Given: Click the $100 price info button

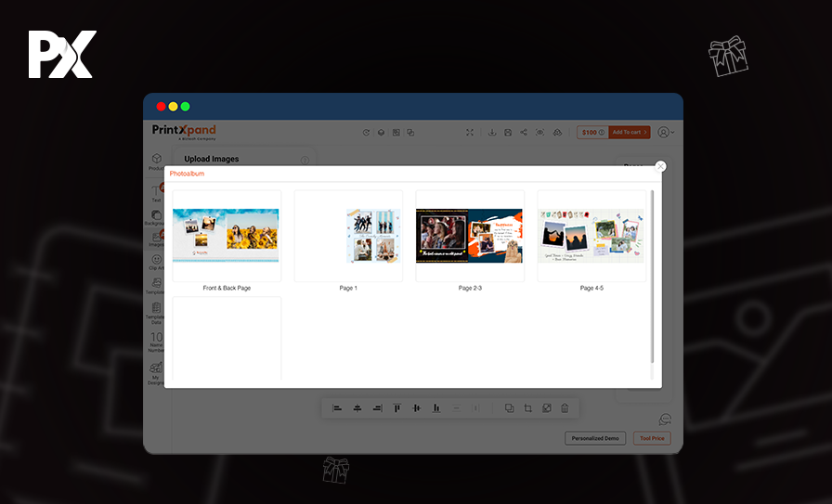Looking at the screenshot, I should click(591, 133).
